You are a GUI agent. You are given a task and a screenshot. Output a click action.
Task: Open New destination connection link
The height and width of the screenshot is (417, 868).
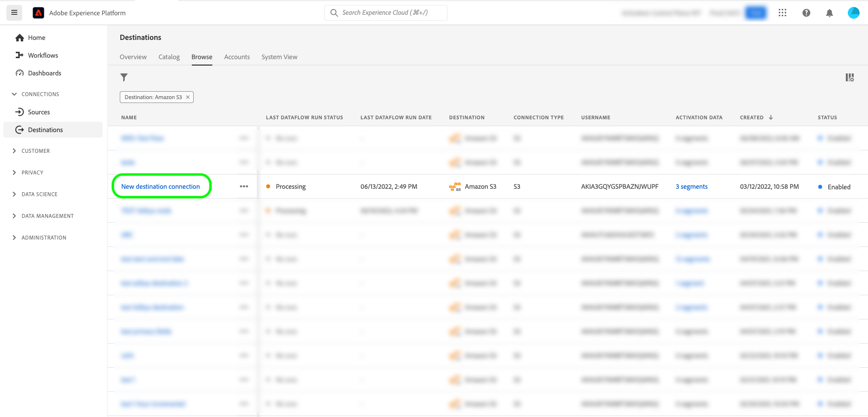(x=161, y=186)
